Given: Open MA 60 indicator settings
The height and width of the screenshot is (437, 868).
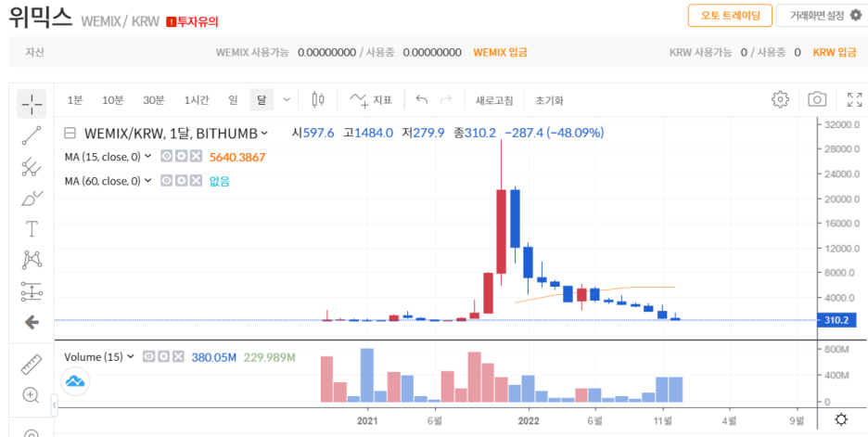Looking at the screenshot, I should coord(181,181).
